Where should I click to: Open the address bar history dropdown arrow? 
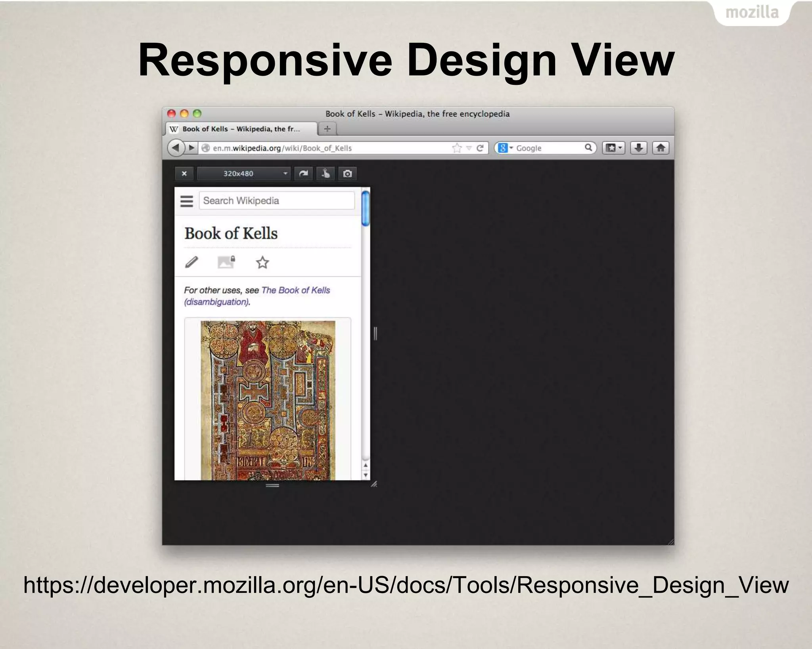click(x=469, y=148)
